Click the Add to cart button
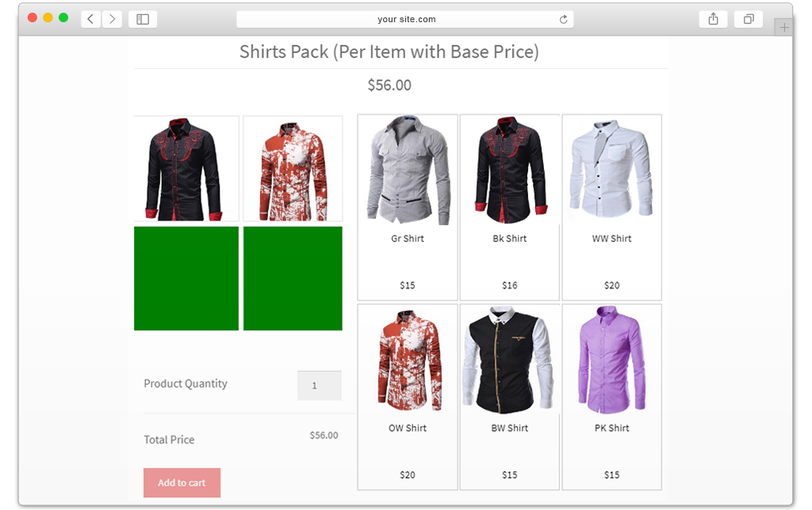The image size is (812, 510). (x=182, y=482)
